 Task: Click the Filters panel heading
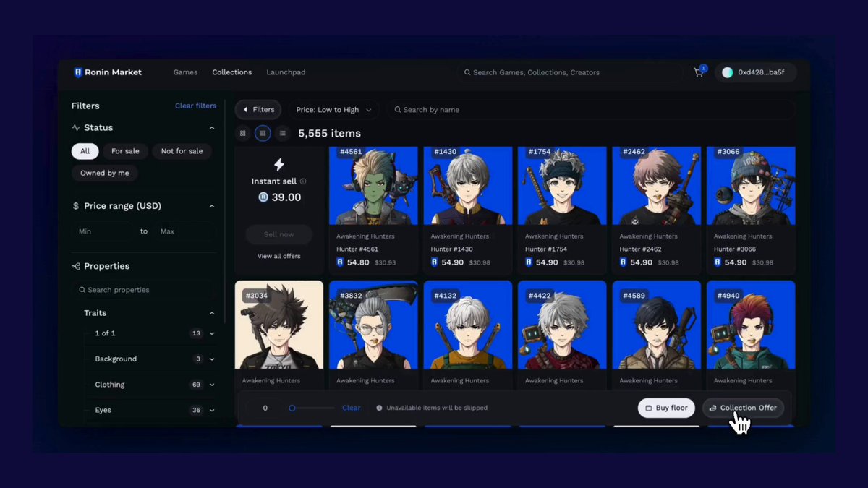[x=85, y=106]
